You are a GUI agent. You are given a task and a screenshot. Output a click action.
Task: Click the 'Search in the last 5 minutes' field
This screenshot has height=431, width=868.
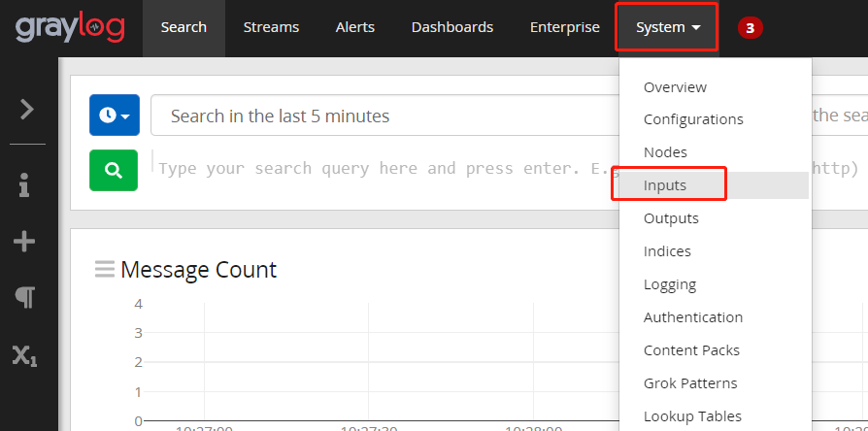pos(384,116)
